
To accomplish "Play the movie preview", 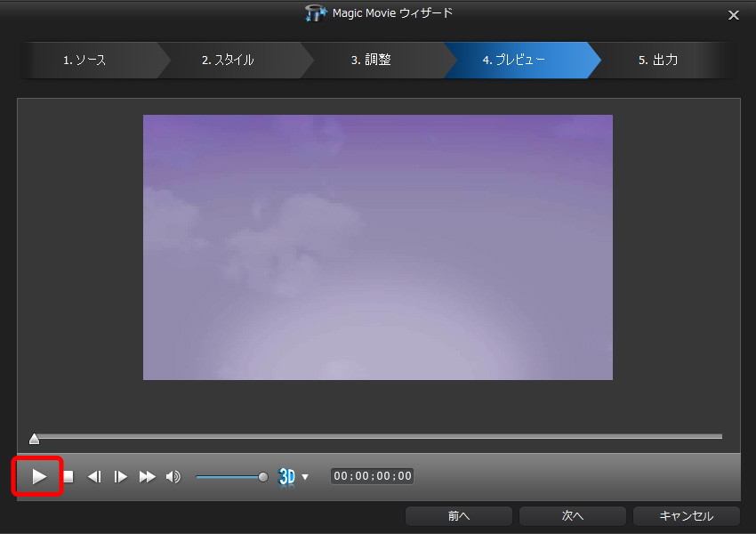I will click(x=38, y=476).
